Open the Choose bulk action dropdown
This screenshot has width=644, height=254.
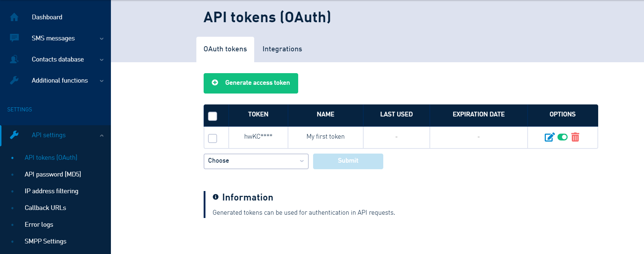[256, 161]
